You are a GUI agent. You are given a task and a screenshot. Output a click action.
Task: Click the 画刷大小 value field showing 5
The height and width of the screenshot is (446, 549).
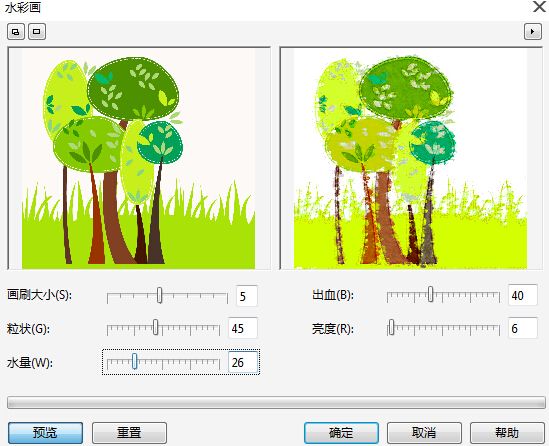click(x=247, y=296)
